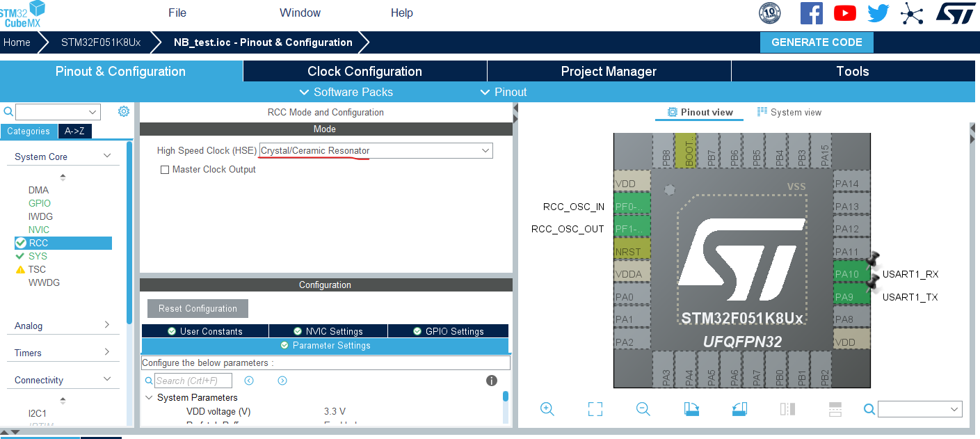Click the 10-year anniversary badge icon
The width and height of the screenshot is (980, 439).
tap(770, 13)
